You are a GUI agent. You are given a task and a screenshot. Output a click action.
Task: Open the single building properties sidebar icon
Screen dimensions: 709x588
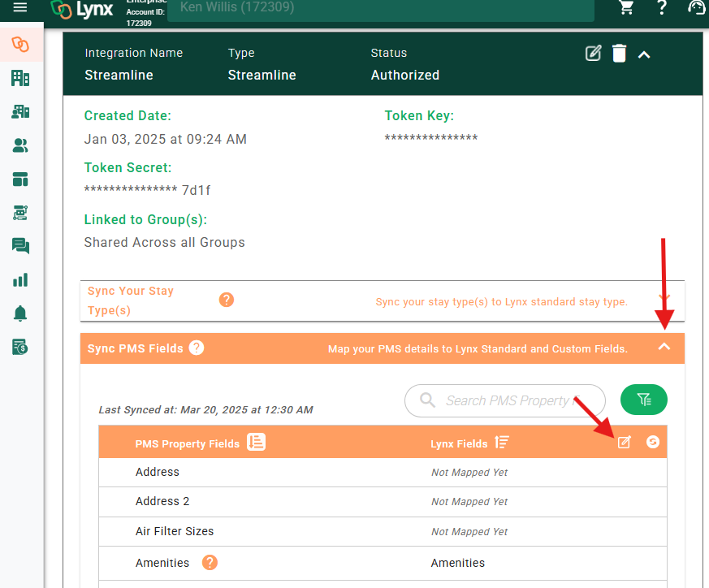[x=20, y=78]
